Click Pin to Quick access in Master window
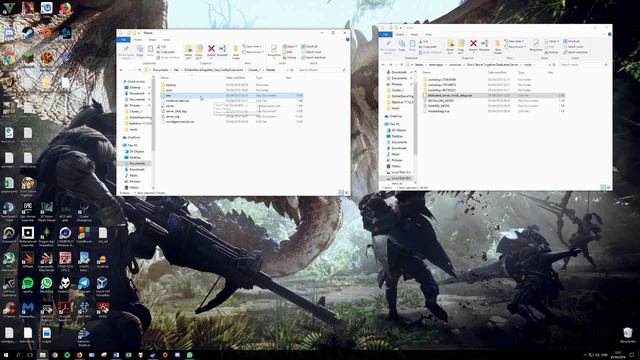This screenshot has width=640, height=360. coord(126,51)
